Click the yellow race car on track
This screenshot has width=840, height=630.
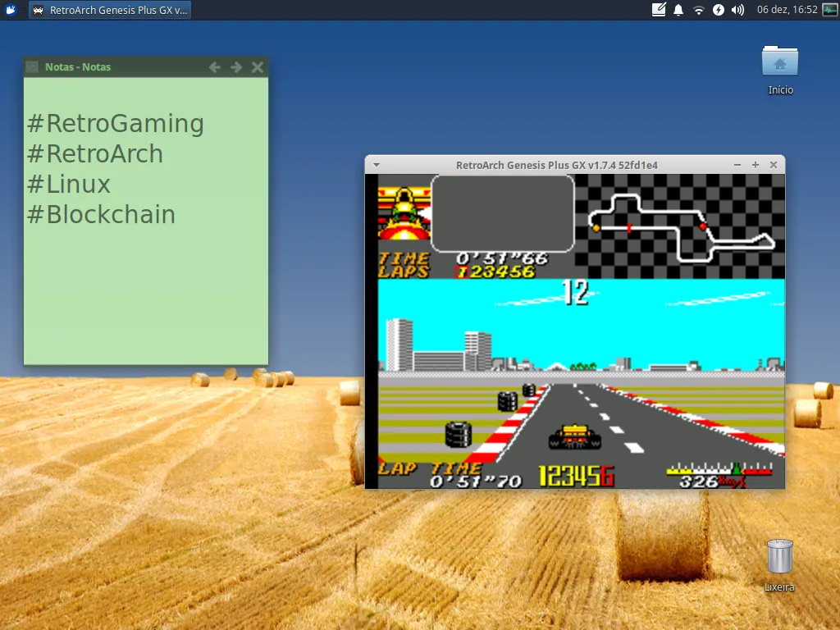coord(575,436)
